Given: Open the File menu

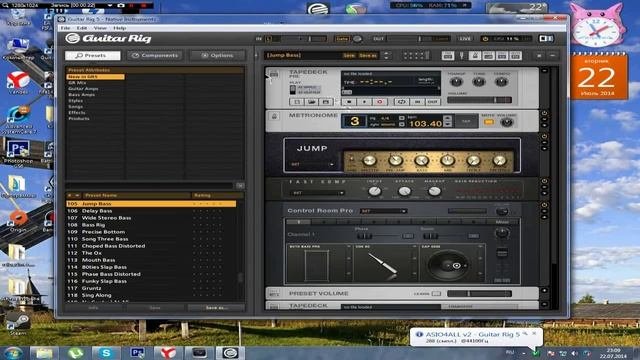Looking at the screenshot, I should coord(65,28).
